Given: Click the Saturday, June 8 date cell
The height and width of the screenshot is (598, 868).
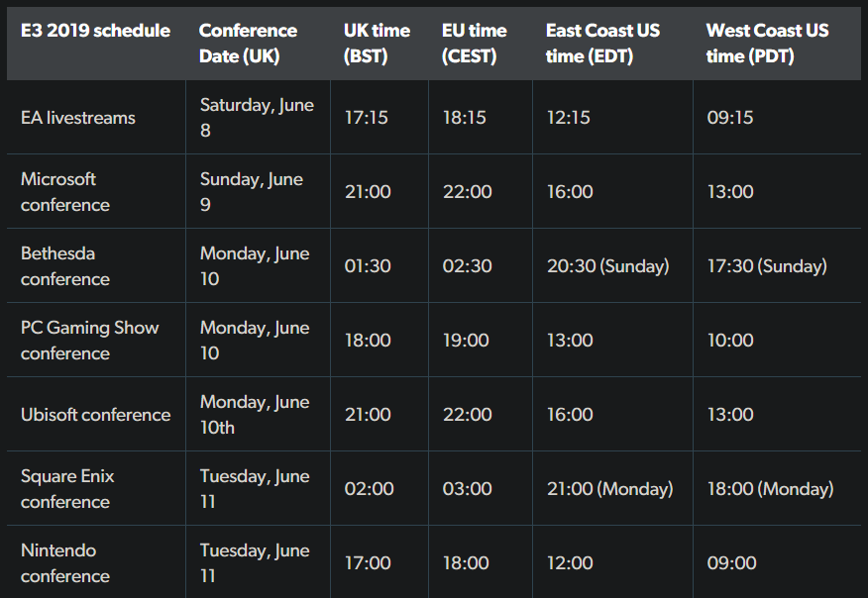Looking at the screenshot, I should point(257,118).
